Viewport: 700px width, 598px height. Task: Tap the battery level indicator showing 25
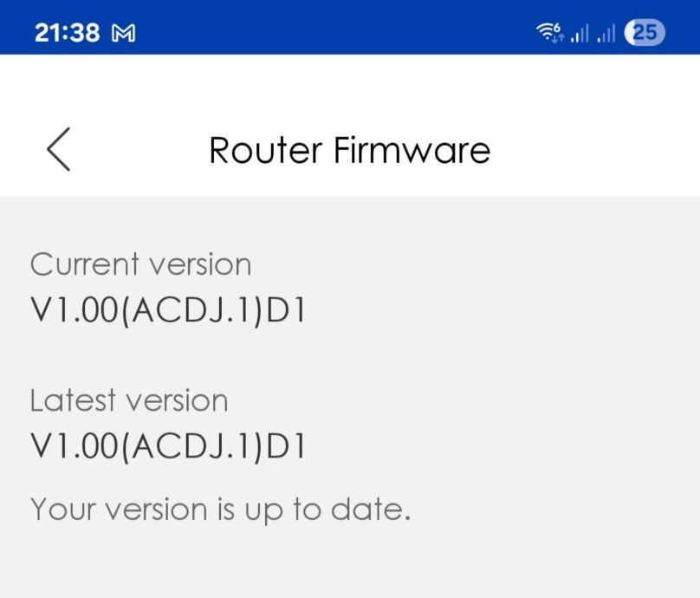click(645, 33)
